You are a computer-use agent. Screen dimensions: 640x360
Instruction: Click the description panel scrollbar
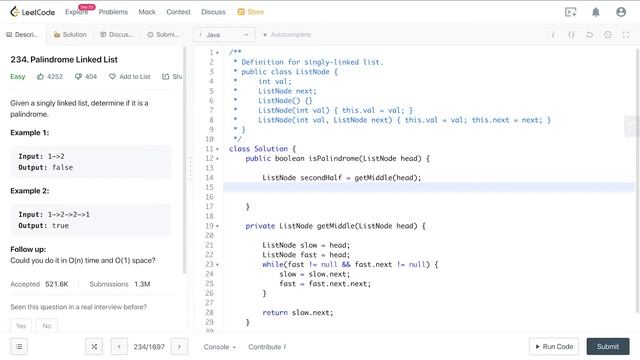click(x=184, y=160)
